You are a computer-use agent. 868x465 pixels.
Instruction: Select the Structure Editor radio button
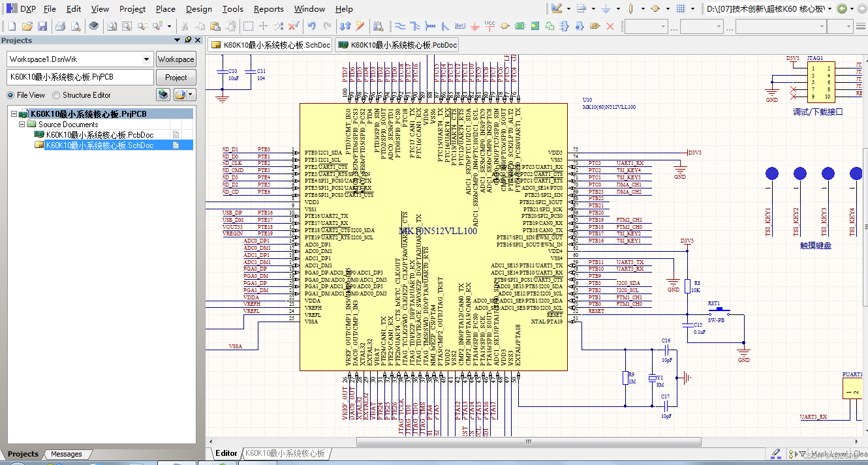tap(55, 95)
